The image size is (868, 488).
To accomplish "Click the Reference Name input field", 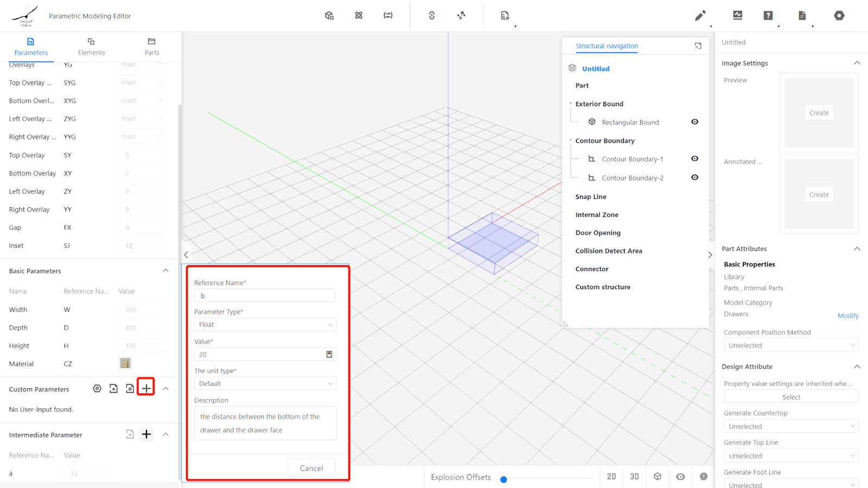I will [x=265, y=296].
